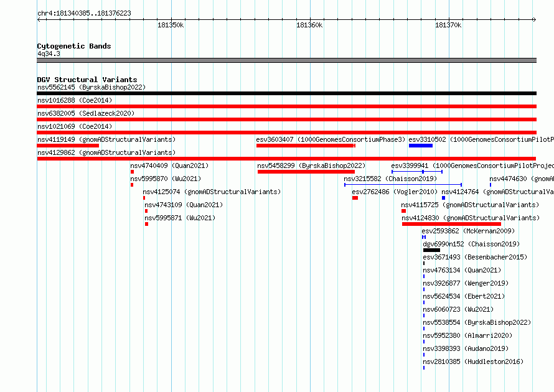
Task: Click the blue line glyph under esv3399941
Action: point(417,172)
